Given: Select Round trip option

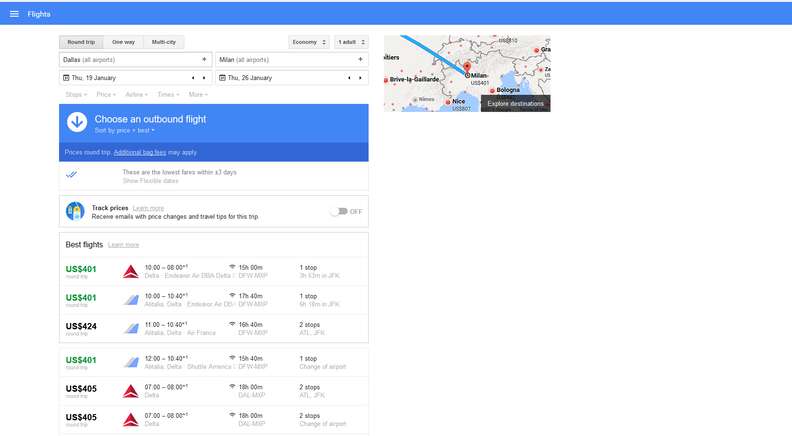Looking at the screenshot, I should (x=81, y=42).
